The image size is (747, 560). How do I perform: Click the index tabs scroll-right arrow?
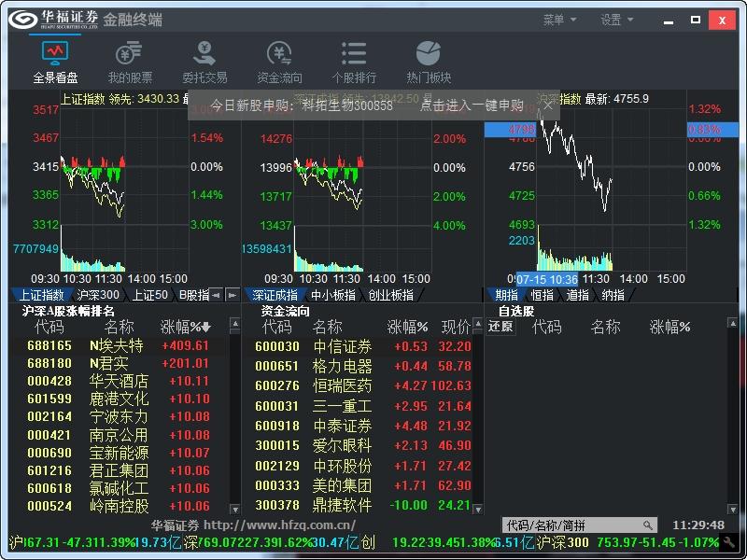tap(232, 295)
